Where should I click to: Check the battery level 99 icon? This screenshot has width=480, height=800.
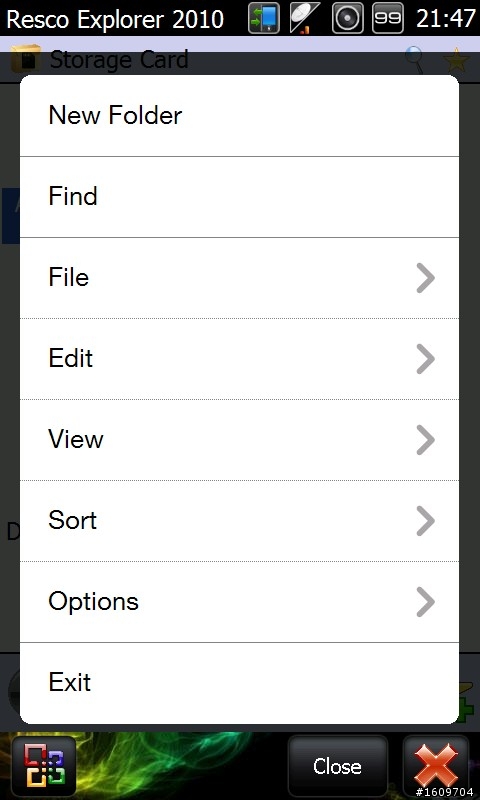[388, 18]
